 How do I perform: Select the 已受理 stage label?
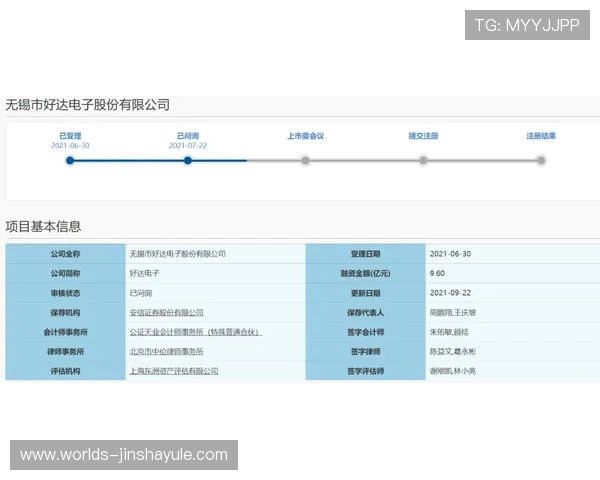(x=70, y=136)
